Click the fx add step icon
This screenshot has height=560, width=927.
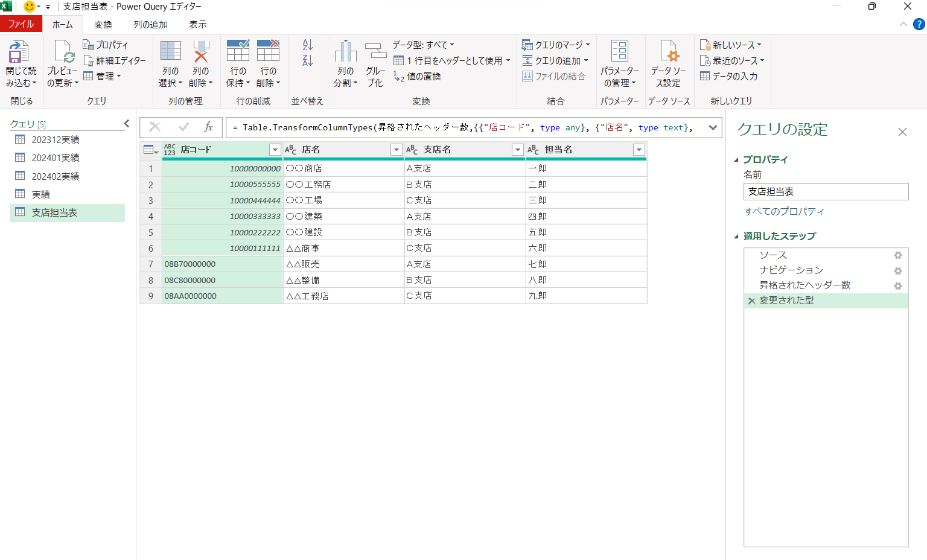(209, 127)
